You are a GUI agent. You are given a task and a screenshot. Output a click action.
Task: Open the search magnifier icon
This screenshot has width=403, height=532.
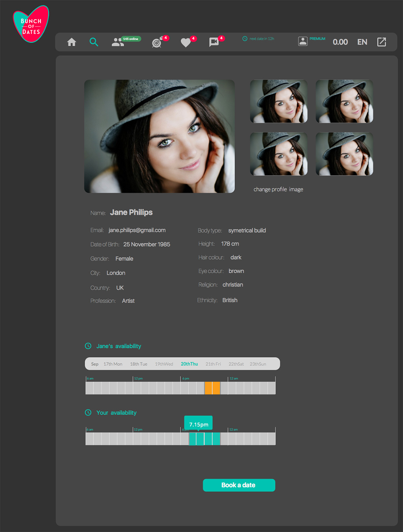[x=94, y=42]
